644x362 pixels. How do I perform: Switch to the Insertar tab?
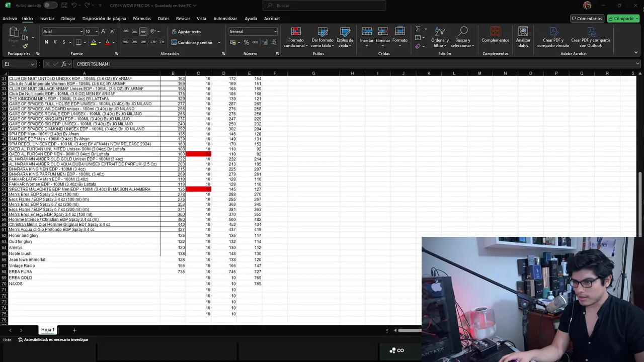pos(47,19)
